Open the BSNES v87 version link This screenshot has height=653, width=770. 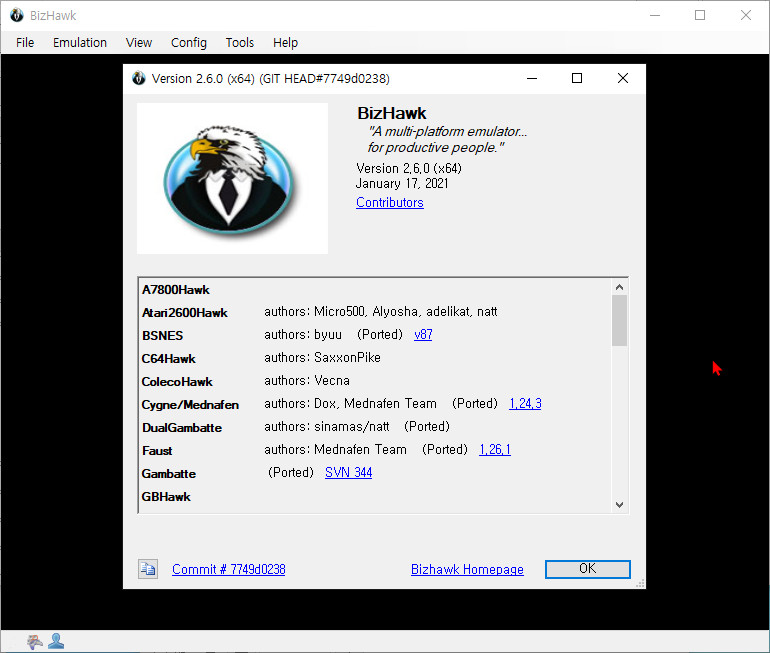coord(423,334)
